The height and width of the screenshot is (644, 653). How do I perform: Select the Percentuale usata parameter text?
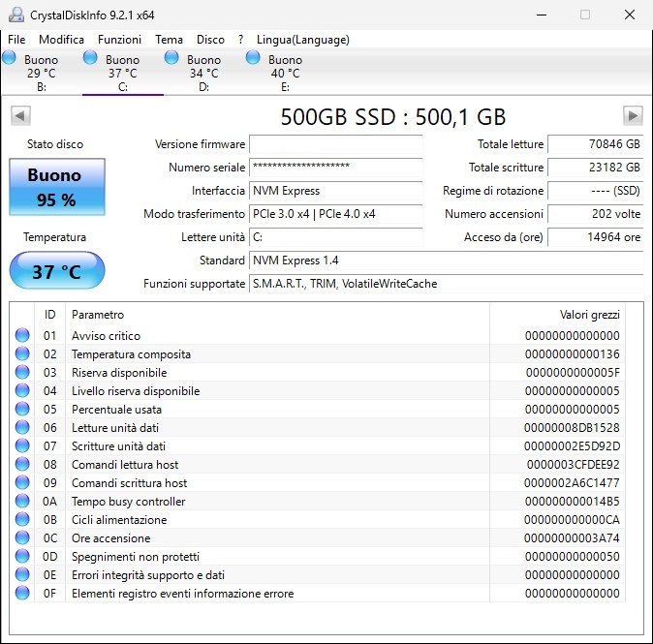point(116,410)
